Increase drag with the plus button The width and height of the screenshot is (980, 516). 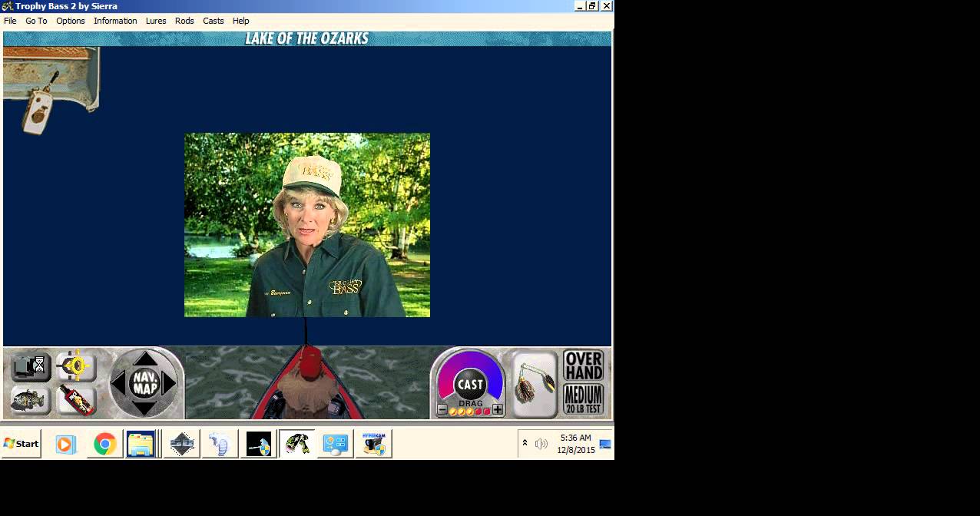[x=498, y=410]
